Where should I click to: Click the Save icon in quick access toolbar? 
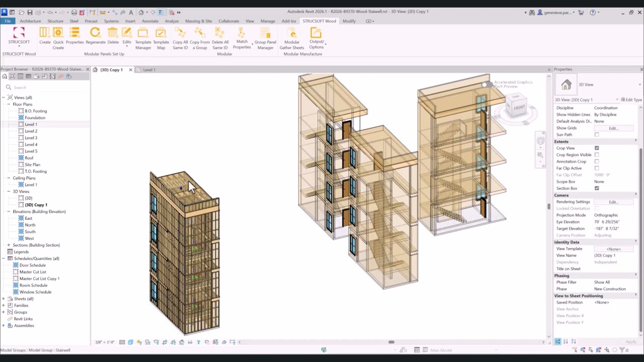point(30,12)
